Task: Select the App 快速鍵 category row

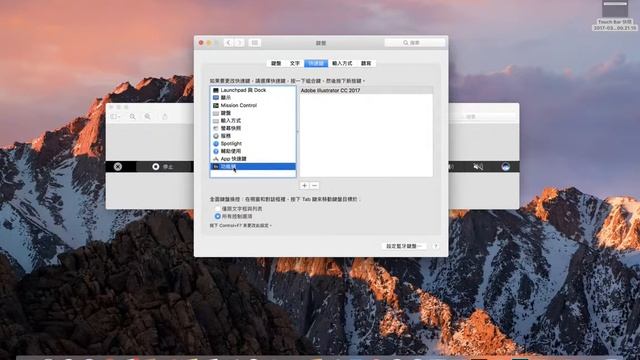Action: tap(253, 159)
